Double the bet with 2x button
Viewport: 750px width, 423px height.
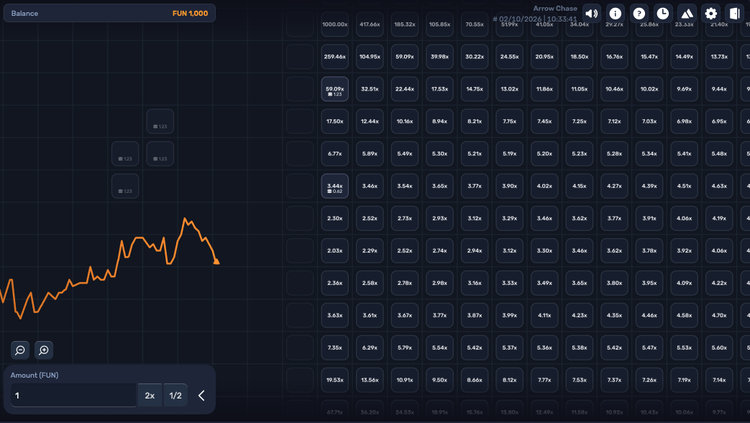point(150,395)
